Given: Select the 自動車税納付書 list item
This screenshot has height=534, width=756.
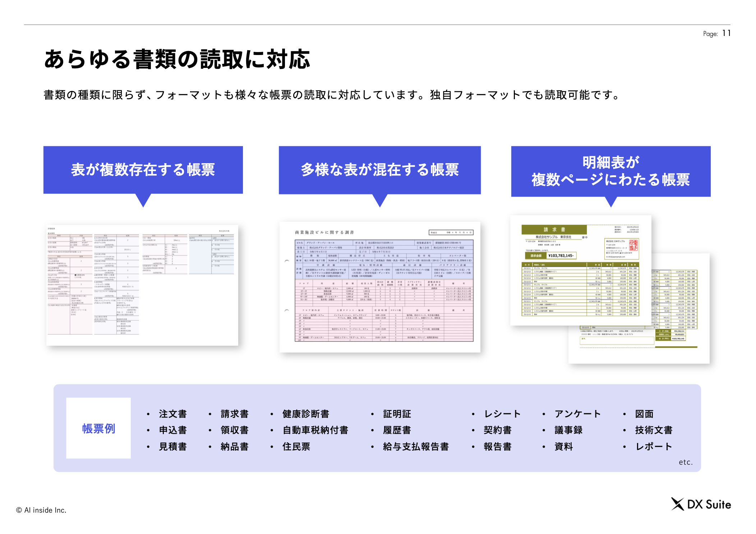Looking at the screenshot, I should click(315, 430).
